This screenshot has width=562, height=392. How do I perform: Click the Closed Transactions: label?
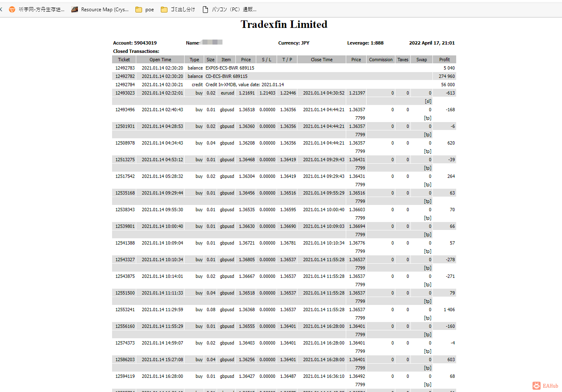[136, 51]
